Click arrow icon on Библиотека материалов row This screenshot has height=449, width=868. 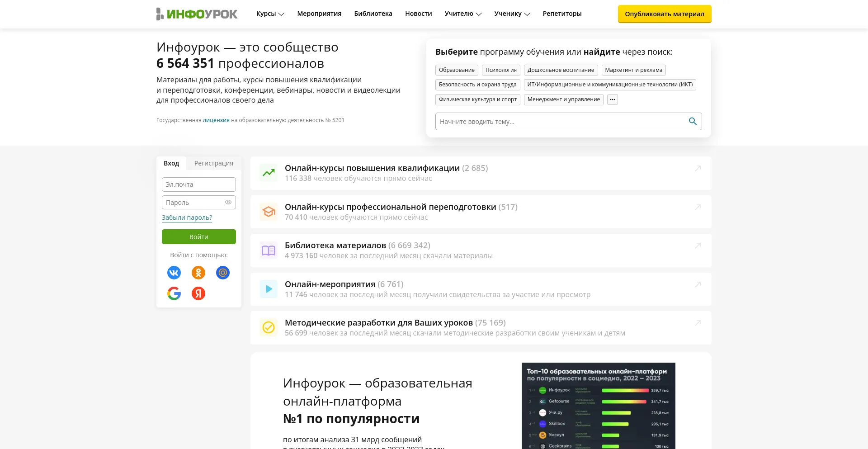click(698, 246)
